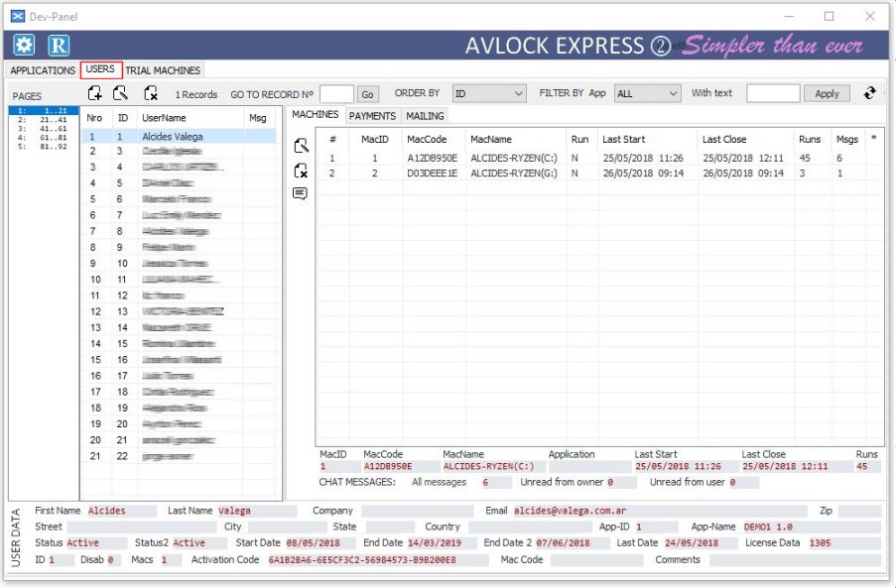Click the First Name field Alcides
The height and width of the screenshot is (588, 896).
coord(121,511)
